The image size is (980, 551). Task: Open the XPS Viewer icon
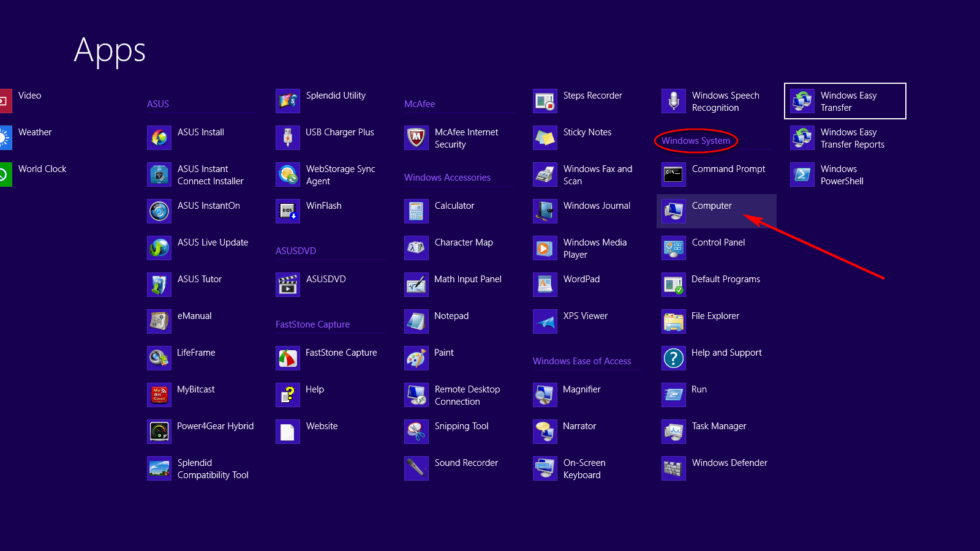(x=545, y=321)
